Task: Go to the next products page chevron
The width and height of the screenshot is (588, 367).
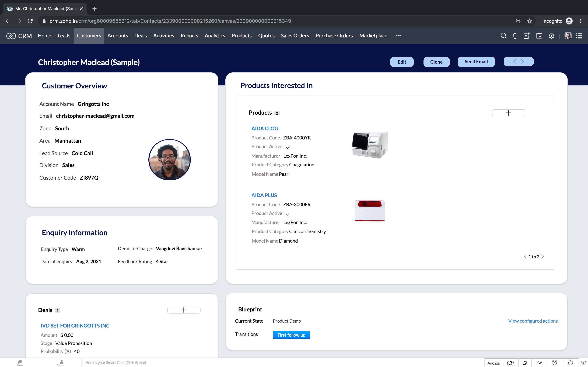Action: [543, 257]
